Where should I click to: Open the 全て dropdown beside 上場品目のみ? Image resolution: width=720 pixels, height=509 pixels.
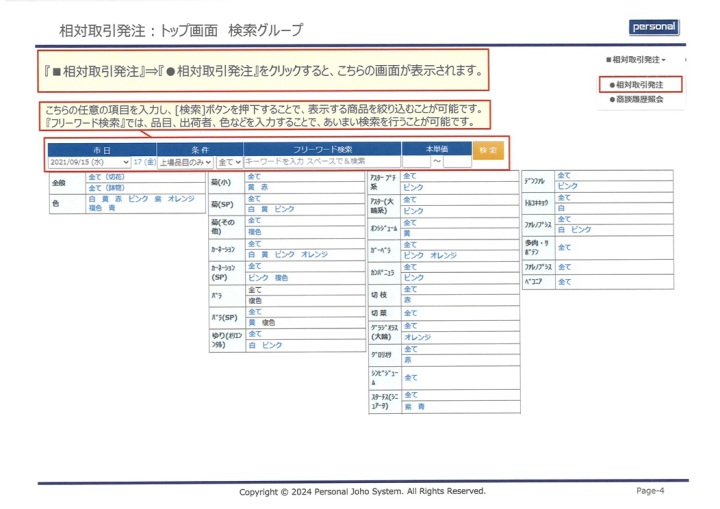[229, 162]
